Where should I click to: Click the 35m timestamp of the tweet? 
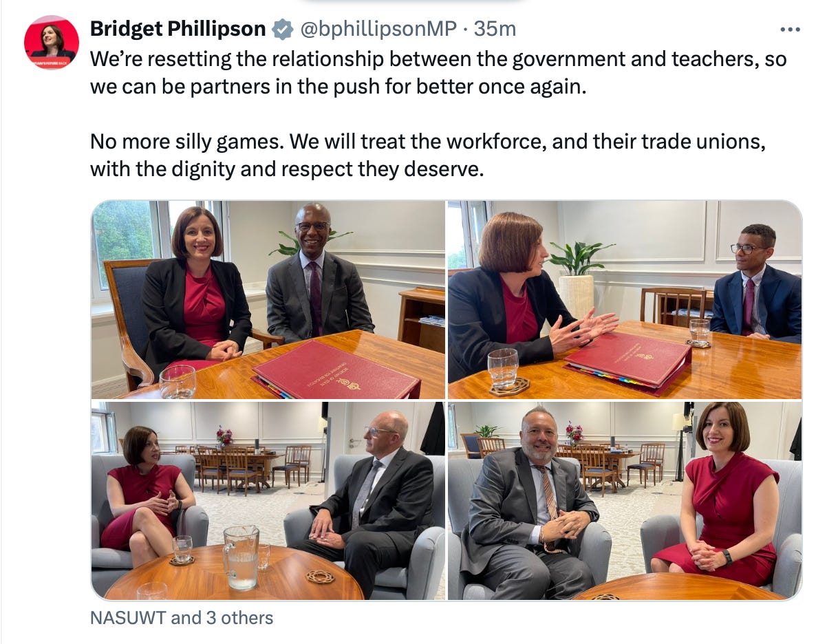pyautogui.click(x=495, y=29)
